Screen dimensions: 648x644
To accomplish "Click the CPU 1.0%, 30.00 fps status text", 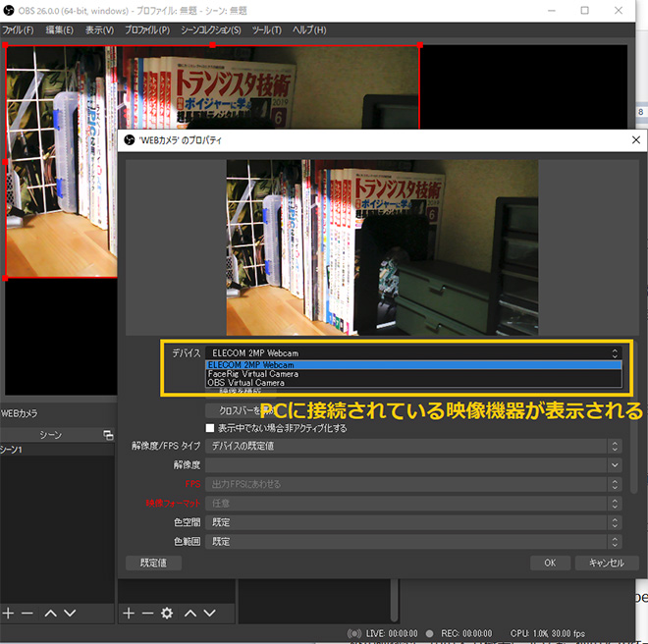I will tap(548, 633).
